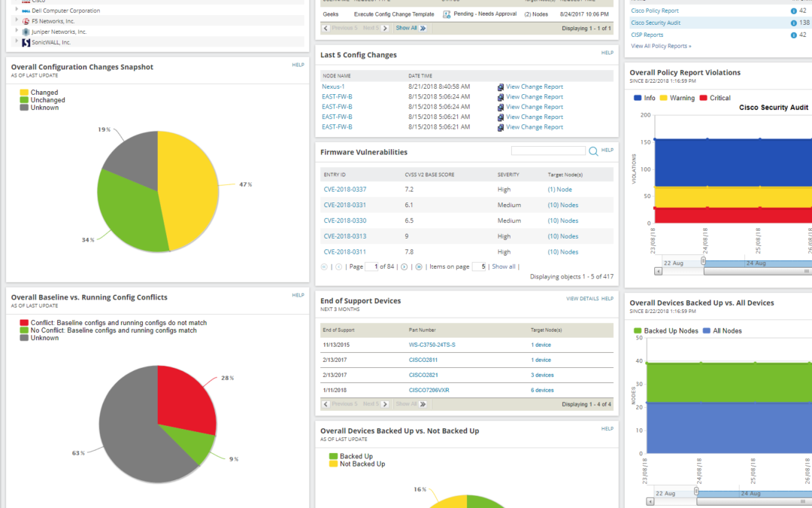Open the Cisco Policy Report link
This screenshot has height=508, width=812.
coord(655,11)
